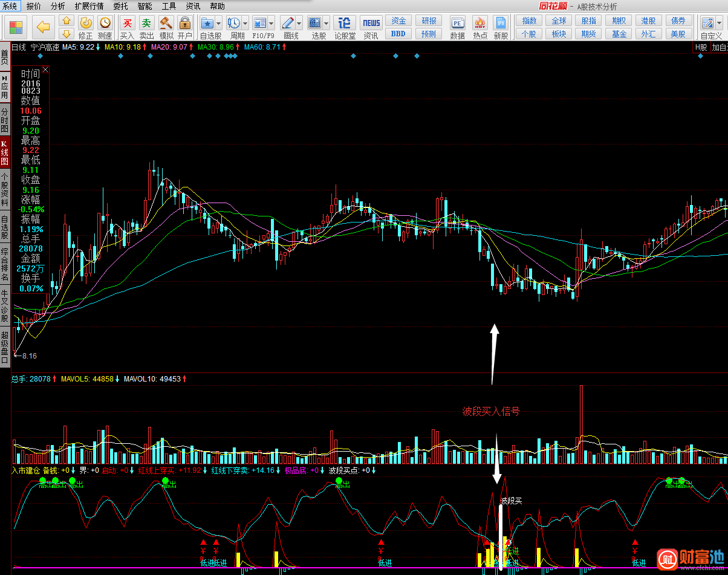The height and width of the screenshot is (575, 728).
Task: Click the 外汇 forex button
Action: tap(649, 34)
